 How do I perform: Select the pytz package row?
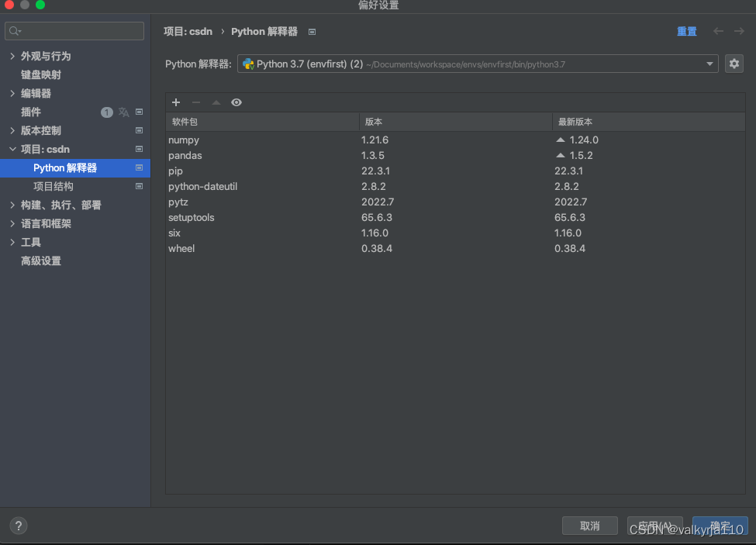pyautogui.click(x=456, y=202)
